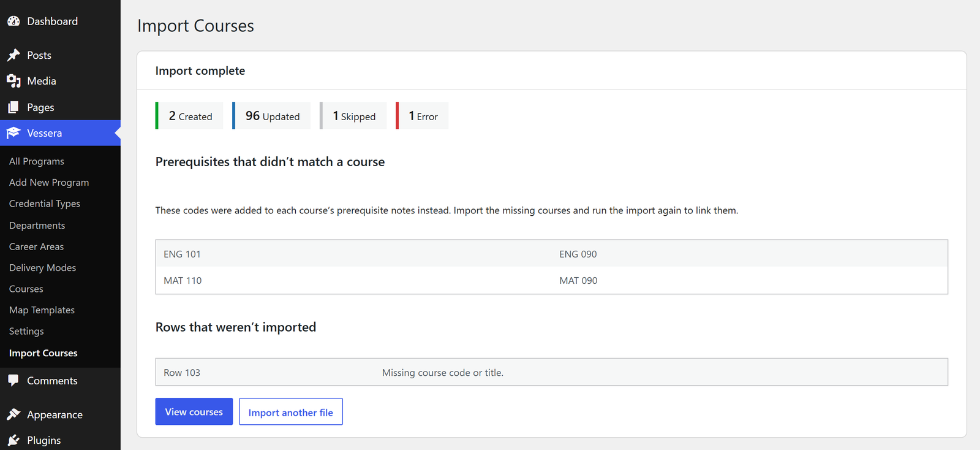Click the 2 Created stat badge
Screen dimensions: 980x450
[x=189, y=115]
